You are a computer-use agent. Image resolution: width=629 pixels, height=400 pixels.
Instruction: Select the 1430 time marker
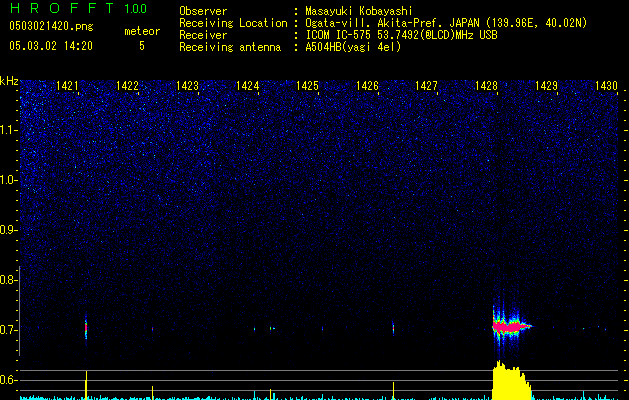[x=606, y=87]
